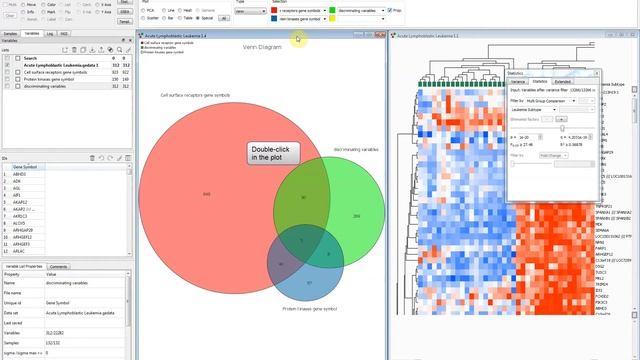Click the heatmap window title icon
The height and width of the screenshot is (360, 640).
(393, 36)
